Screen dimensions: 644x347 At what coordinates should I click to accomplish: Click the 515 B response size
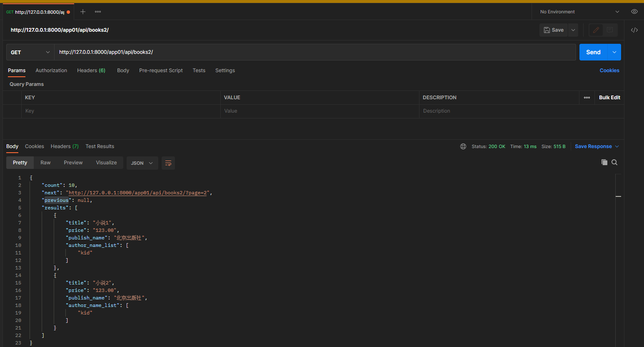(559, 146)
